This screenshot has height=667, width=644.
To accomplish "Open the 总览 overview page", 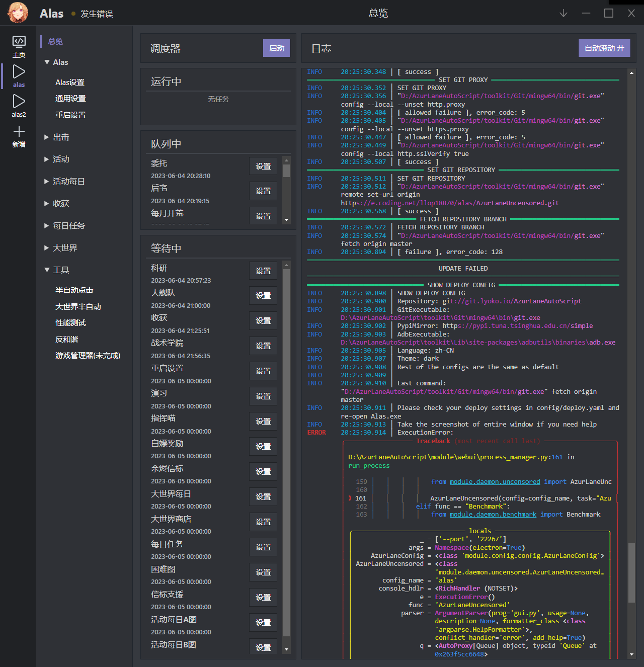I will [x=55, y=41].
